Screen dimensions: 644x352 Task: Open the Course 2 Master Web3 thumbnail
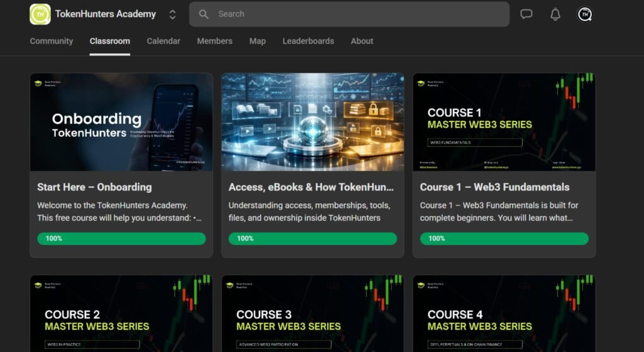coord(121,314)
